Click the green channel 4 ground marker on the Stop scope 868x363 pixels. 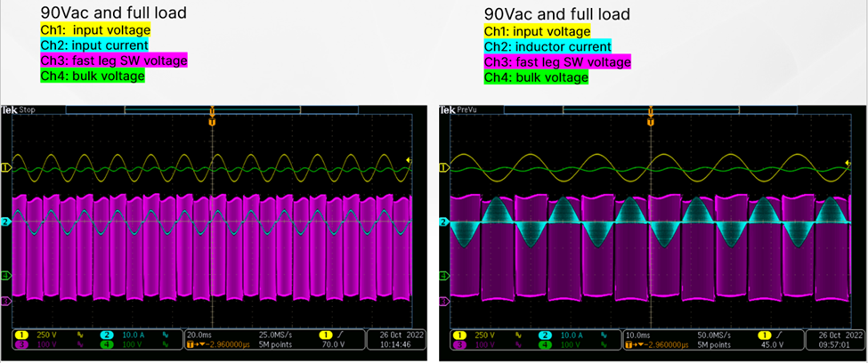click(5, 277)
